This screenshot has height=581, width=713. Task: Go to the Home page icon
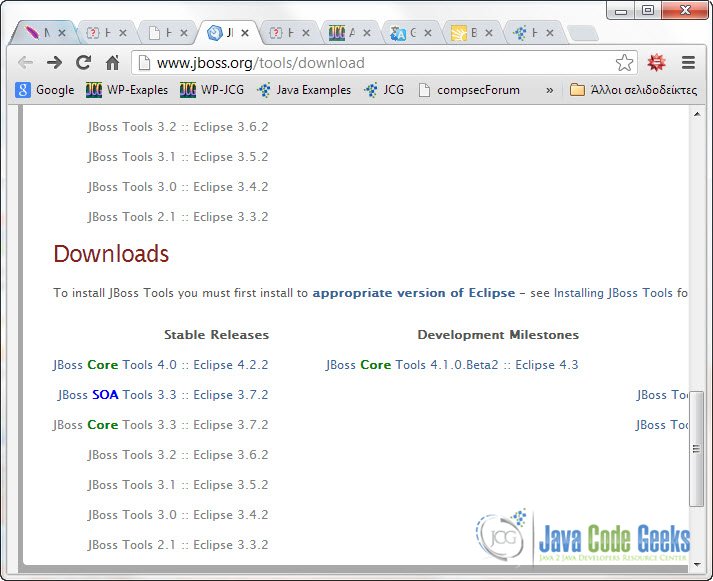click(112, 63)
